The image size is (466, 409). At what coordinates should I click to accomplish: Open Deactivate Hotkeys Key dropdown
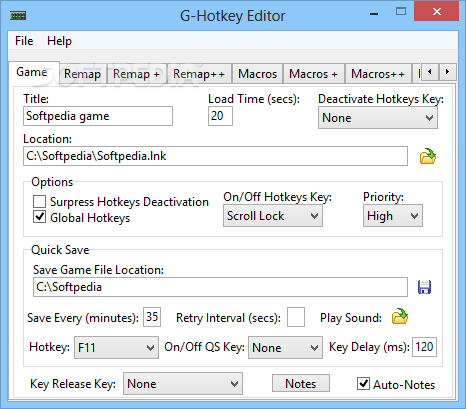coord(378,117)
